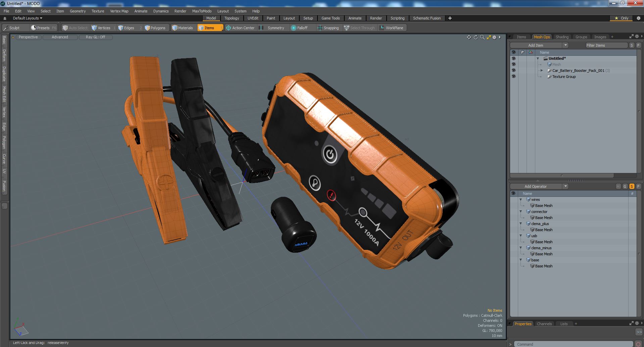Viewport: 644px width, 347px height.
Task: Toggle the S button beside Filter Items
Action: (x=632, y=45)
